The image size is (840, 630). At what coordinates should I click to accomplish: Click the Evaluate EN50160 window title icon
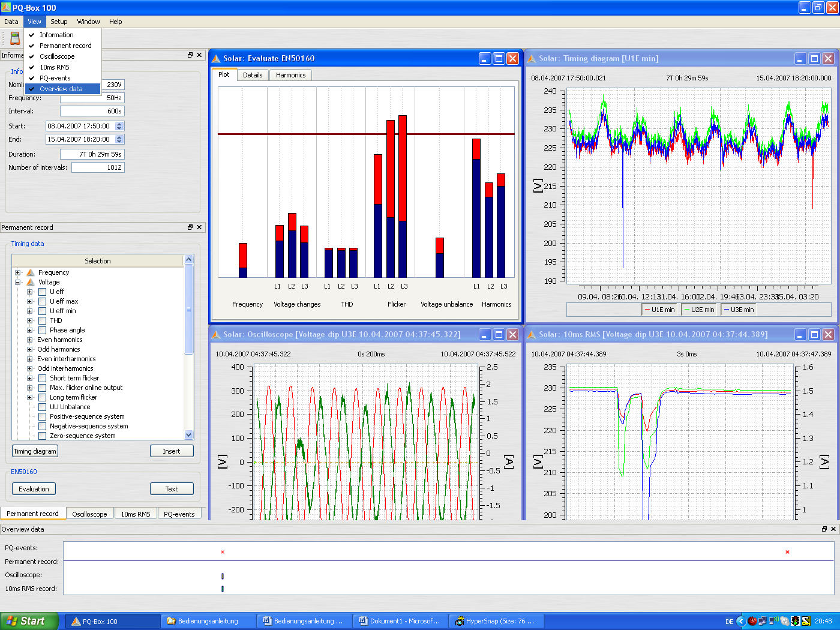coord(216,59)
